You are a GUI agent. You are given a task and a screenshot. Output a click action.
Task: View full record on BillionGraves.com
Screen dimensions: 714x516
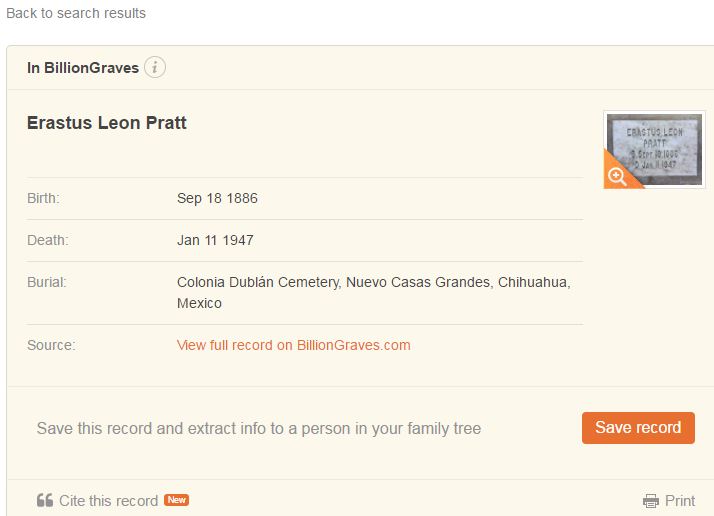pyautogui.click(x=293, y=345)
